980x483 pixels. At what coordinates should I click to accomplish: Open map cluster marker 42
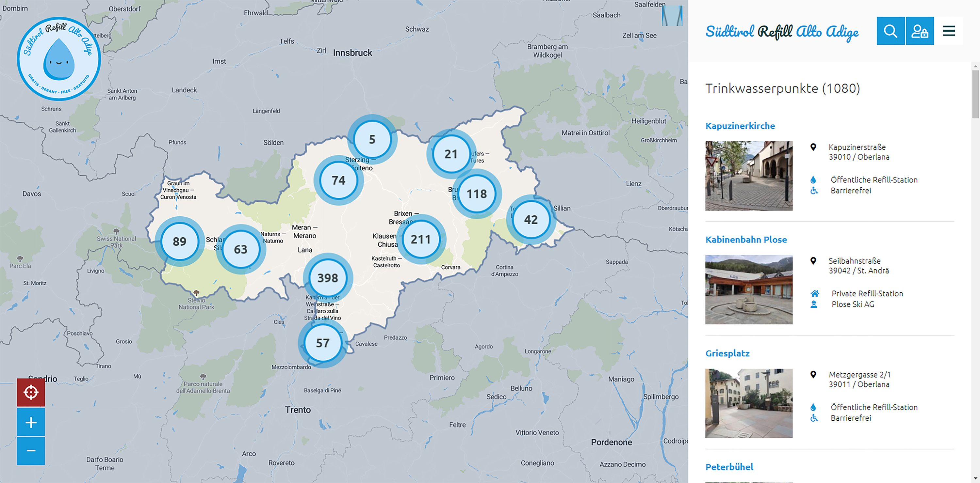tap(531, 220)
